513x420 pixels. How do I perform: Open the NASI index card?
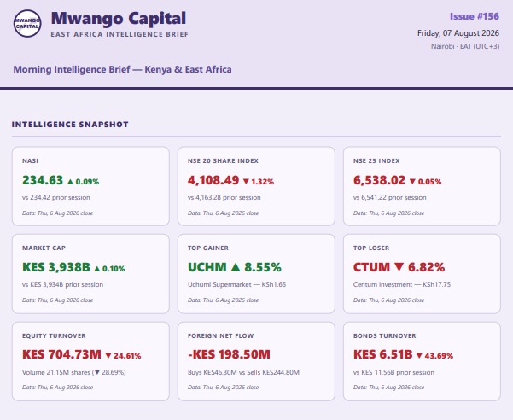tap(90, 186)
